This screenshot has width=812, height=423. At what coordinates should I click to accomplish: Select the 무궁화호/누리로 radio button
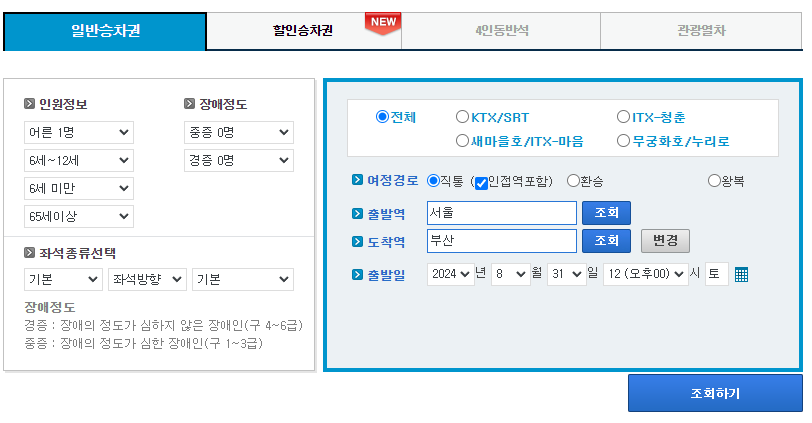(x=623, y=140)
